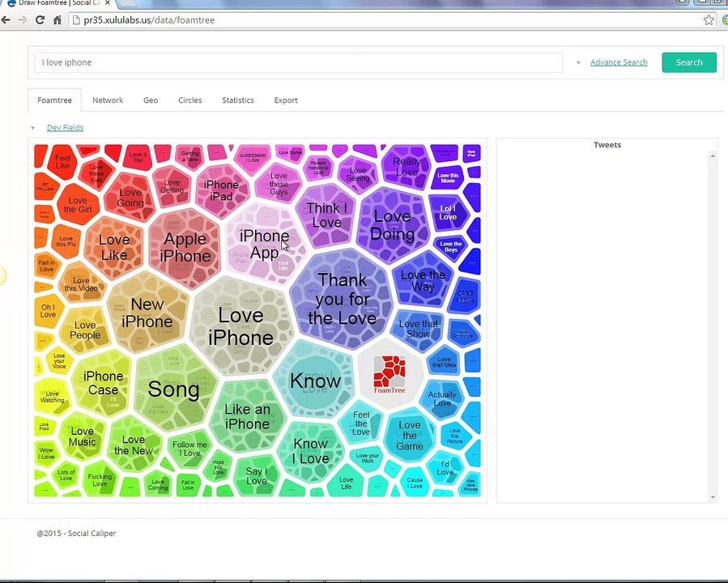Open the browser home page icon

(x=57, y=20)
